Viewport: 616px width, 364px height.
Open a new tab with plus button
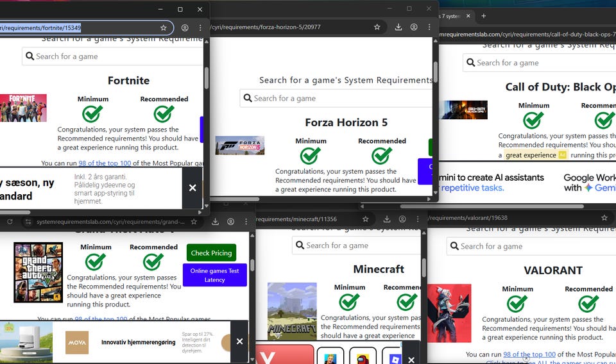(484, 16)
